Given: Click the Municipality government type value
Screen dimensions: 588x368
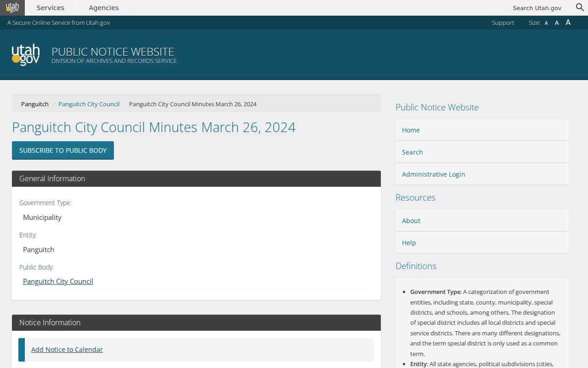Looking at the screenshot, I should coord(42,218).
